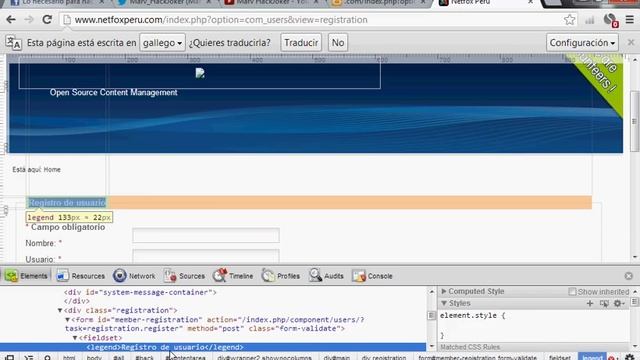
Task: Click the Matched CSS Rules header
Action: click(470, 347)
